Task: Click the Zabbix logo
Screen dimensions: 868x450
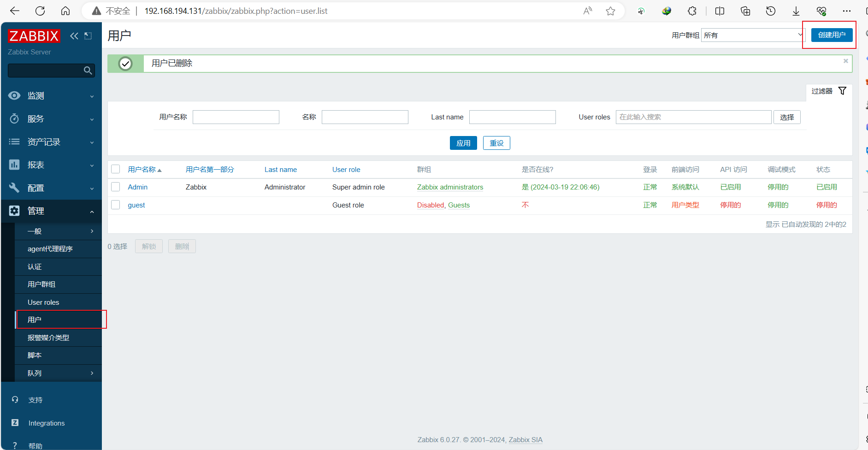Action: click(x=34, y=36)
